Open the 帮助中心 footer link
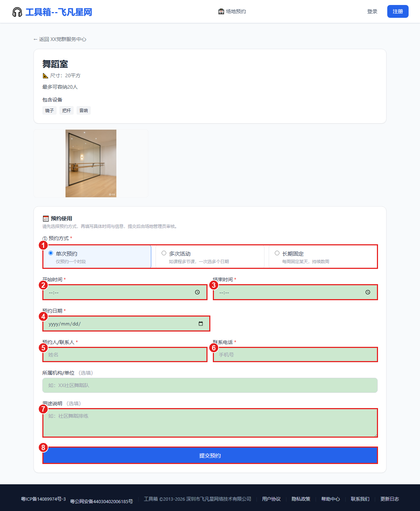This screenshot has width=420, height=511. point(331,499)
